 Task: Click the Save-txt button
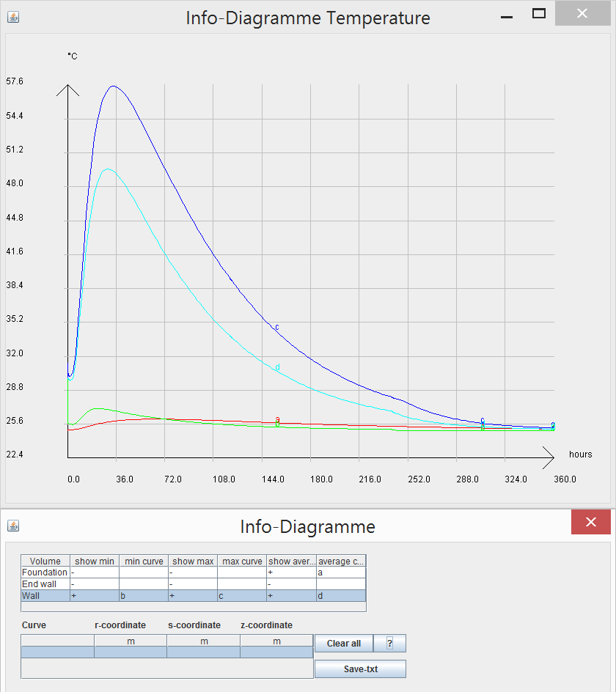(360, 669)
